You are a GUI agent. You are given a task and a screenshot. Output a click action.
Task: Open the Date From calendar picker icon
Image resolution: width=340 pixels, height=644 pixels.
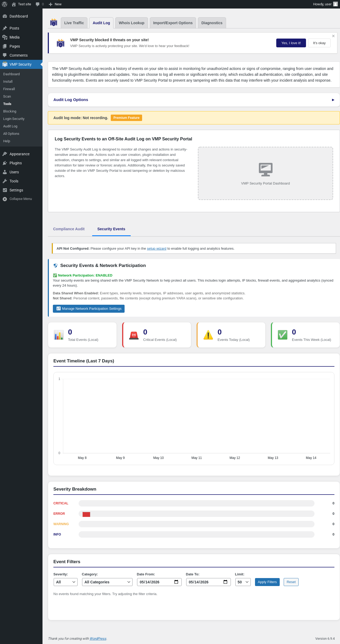click(176, 582)
